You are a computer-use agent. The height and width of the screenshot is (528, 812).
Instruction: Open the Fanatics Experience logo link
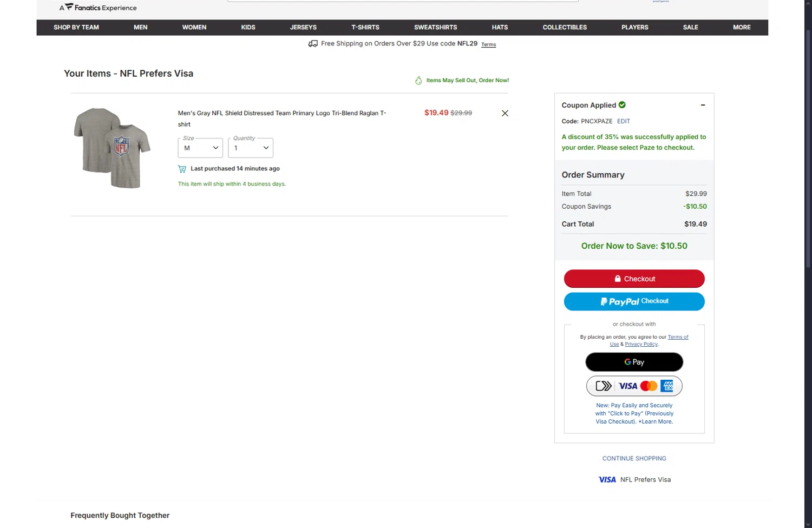point(98,8)
